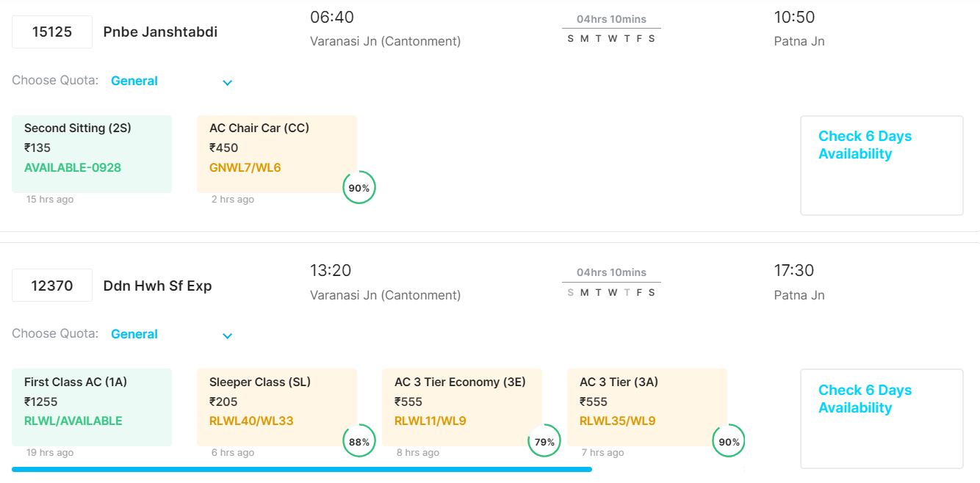
Task: Click the 79% prediction circle on 3E
Action: 544,441
